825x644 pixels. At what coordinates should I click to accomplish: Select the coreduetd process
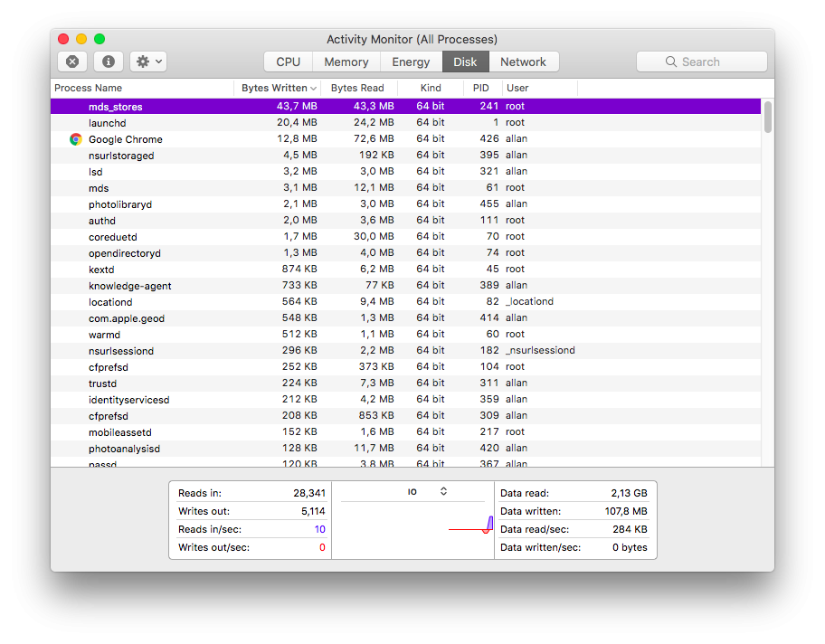[x=405, y=237]
